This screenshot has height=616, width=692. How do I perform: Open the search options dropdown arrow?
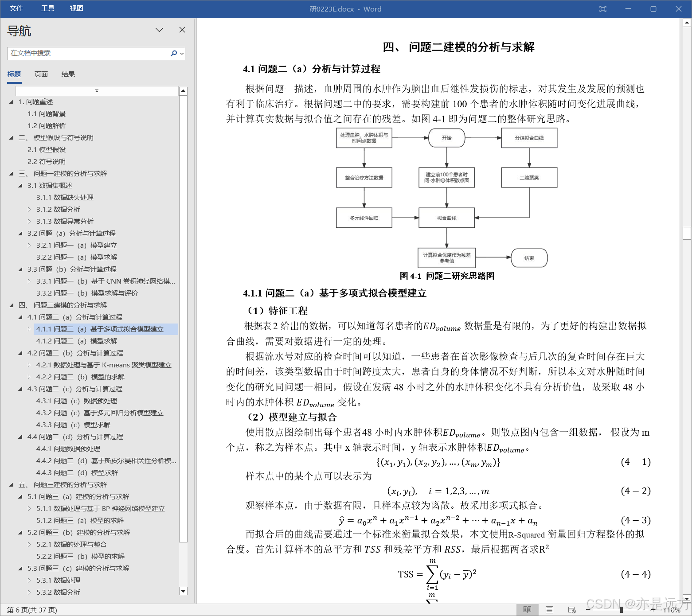pos(182,54)
